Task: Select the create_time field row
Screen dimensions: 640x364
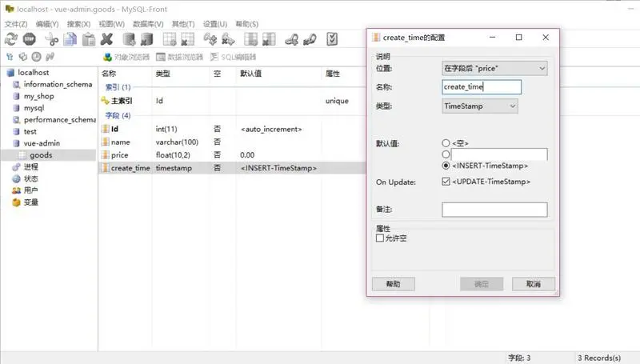Action: (232, 168)
